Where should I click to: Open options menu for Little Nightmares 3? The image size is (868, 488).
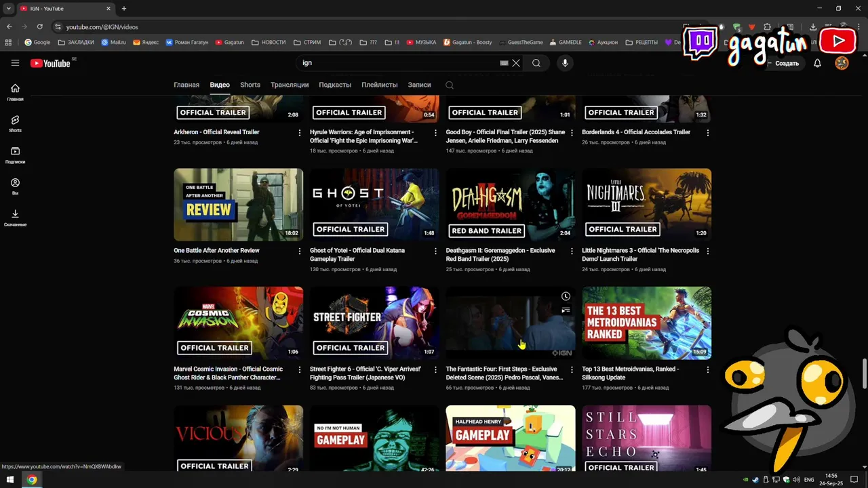(x=707, y=251)
